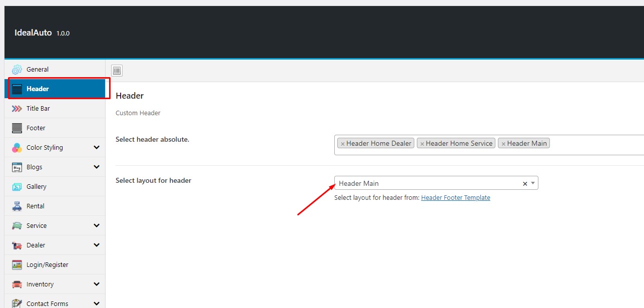
Task: Expand the Color Styling submenu arrow
Action: [x=97, y=148]
